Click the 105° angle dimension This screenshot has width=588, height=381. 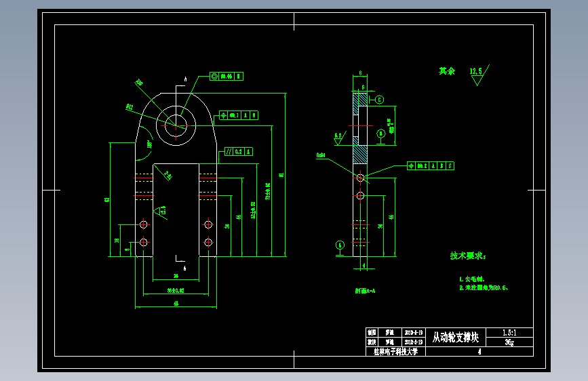149,144
